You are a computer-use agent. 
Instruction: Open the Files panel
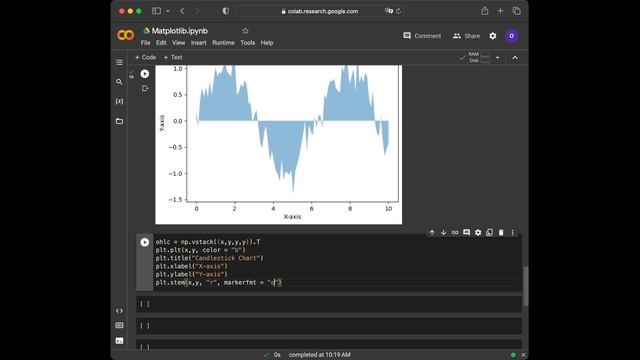click(x=119, y=121)
